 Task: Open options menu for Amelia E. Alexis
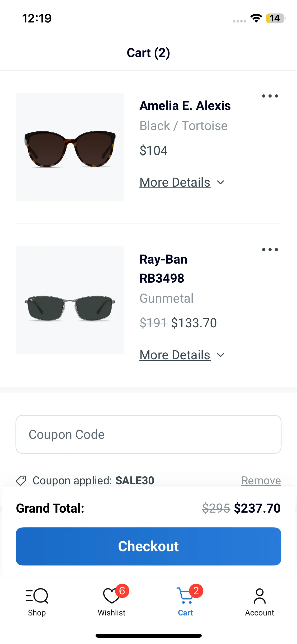[270, 96]
